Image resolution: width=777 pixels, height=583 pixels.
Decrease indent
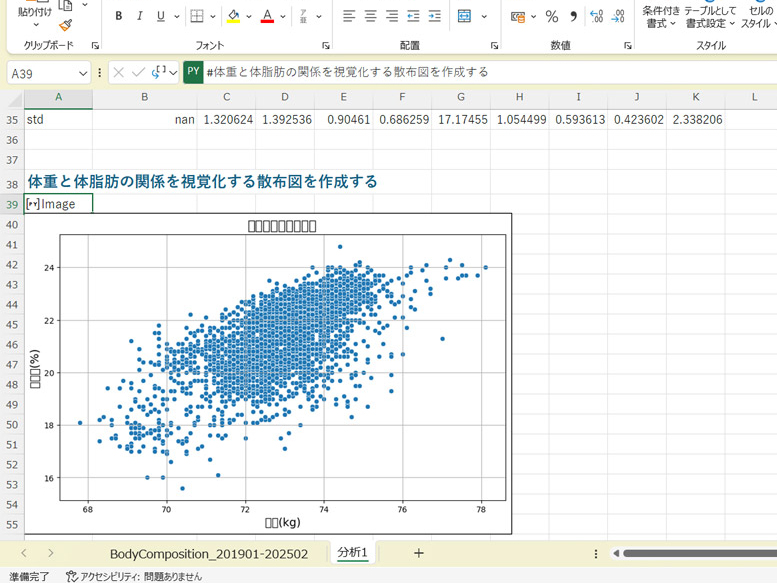(x=413, y=16)
